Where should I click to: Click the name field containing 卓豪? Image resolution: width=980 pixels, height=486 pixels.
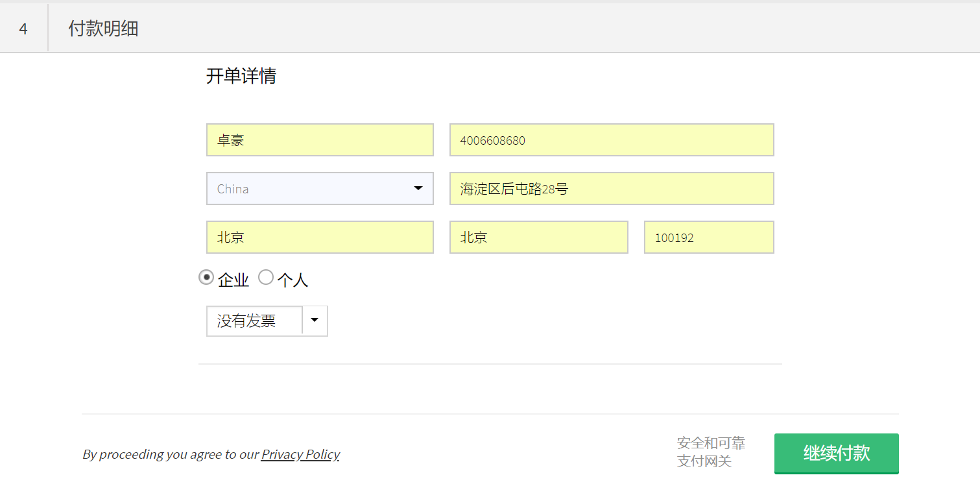pyautogui.click(x=319, y=140)
